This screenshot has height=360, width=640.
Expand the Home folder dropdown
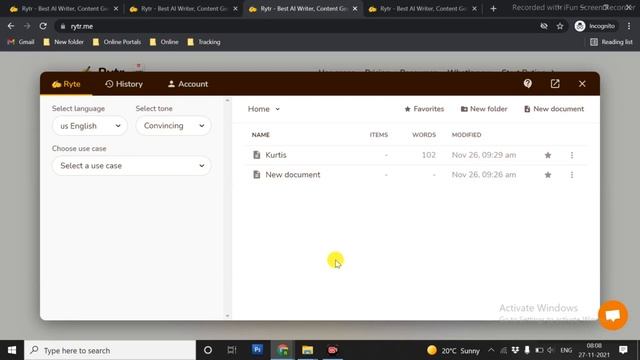264,109
